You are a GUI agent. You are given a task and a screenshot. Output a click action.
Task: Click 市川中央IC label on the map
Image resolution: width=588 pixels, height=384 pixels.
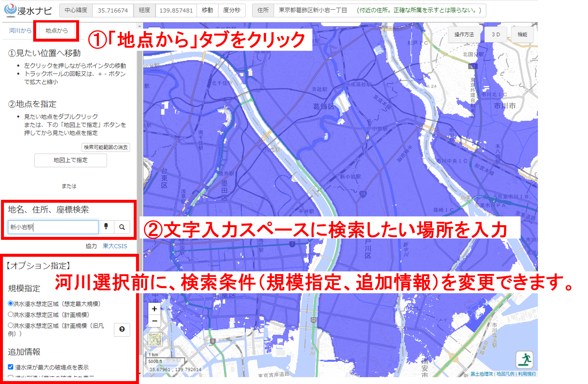[x=452, y=161]
